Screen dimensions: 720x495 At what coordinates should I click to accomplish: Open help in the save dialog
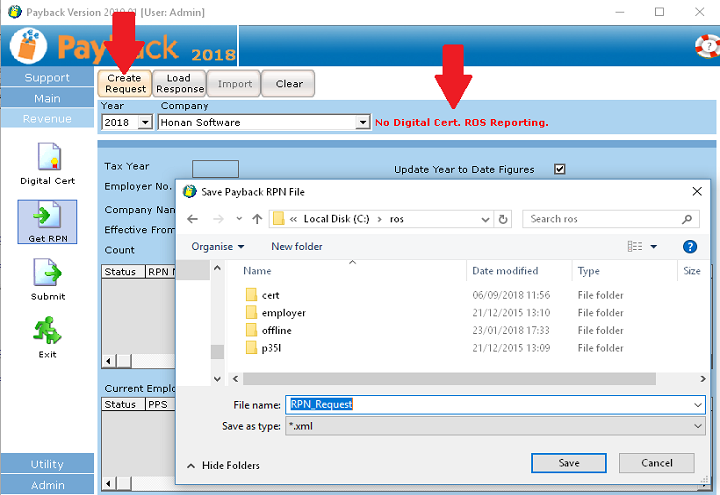689,246
